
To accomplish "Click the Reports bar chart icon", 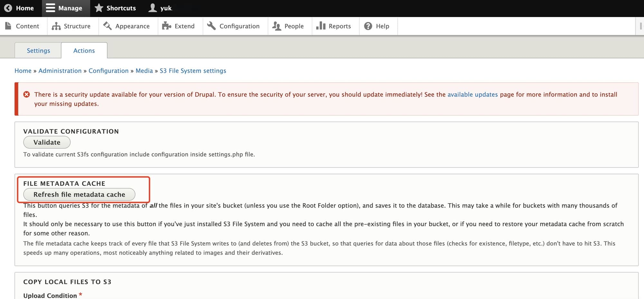I will pos(321,26).
